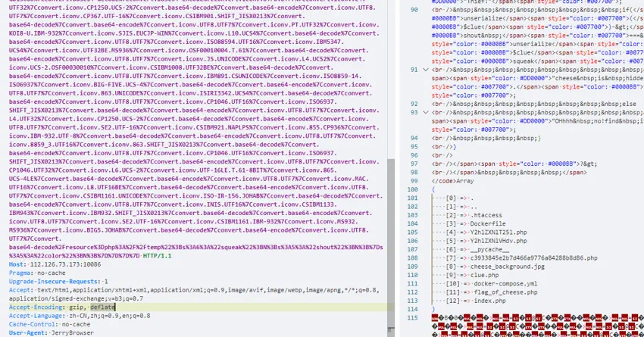644x337 pixels.
Task: Click response line number 90
Action: tap(414, 10)
